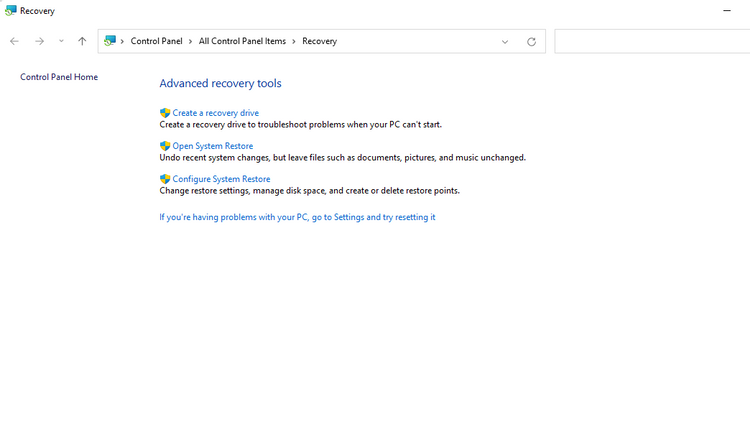The width and height of the screenshot is (750, 448).
Task: Click the Back navigation arrow
Action: 14,42
